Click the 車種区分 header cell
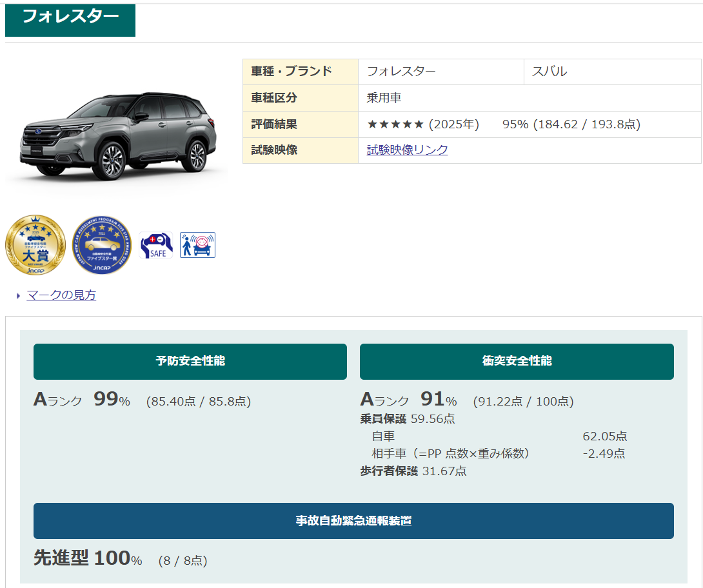Screen dimensions: 703x588 click(x=301, y=98)
